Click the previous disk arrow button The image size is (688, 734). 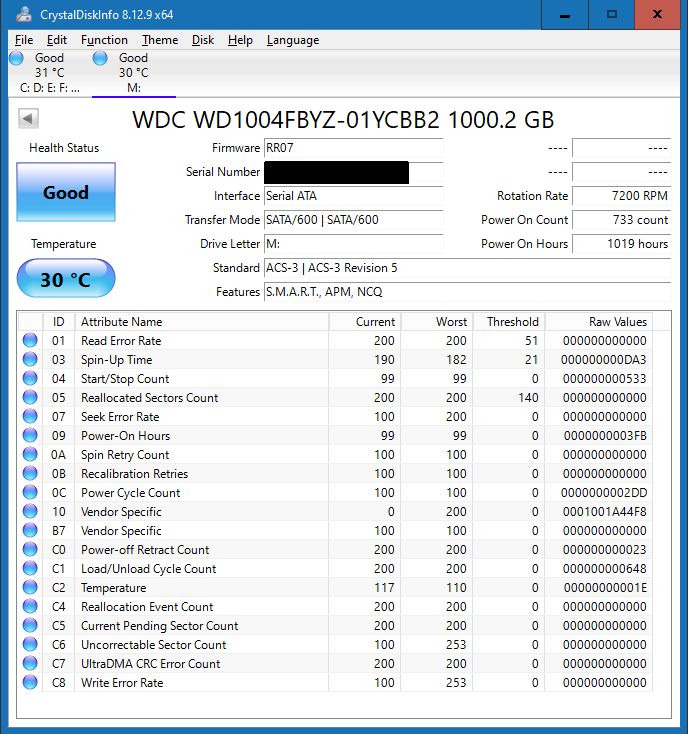tap(28, 119)
